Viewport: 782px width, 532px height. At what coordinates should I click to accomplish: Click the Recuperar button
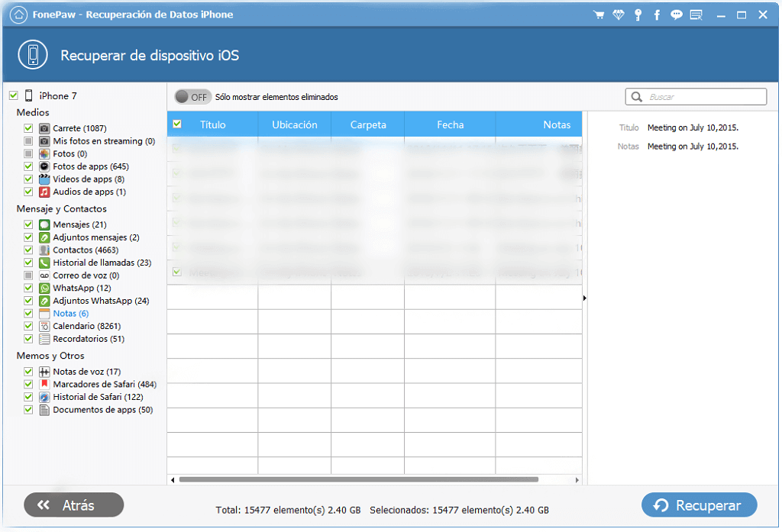point(700,505)
